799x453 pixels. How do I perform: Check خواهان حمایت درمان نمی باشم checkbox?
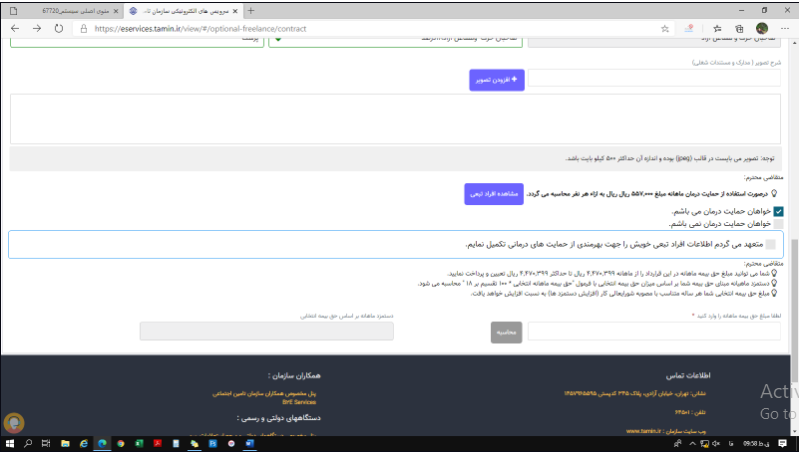[778, 224]
